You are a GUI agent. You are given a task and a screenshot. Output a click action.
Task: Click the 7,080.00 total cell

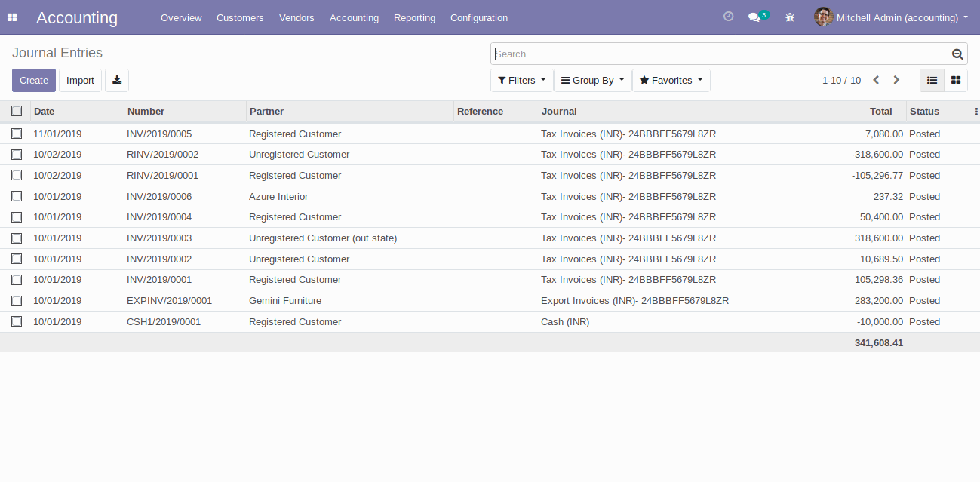[x=884, y=134]
